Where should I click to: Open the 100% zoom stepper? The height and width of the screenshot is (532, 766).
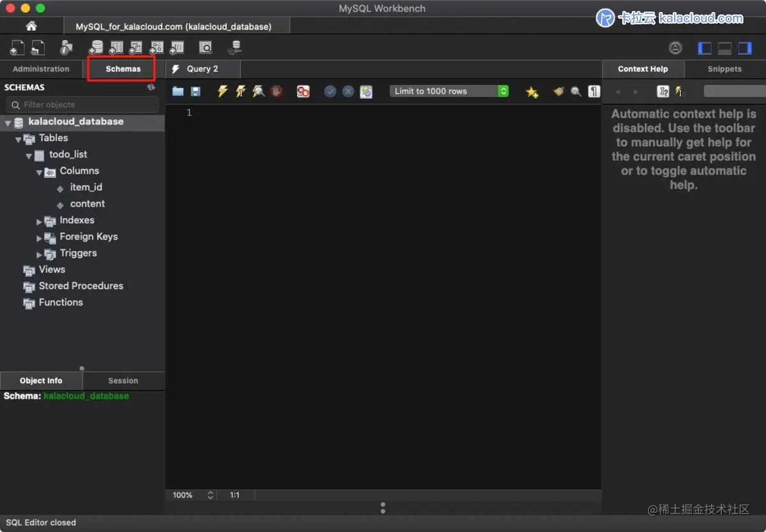[x=211, y=495]
